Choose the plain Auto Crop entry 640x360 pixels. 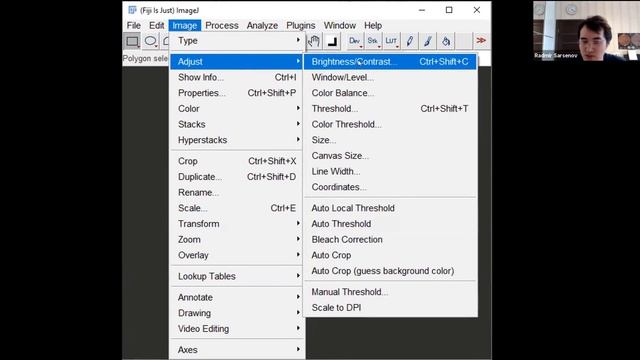(x=390, y=255)
